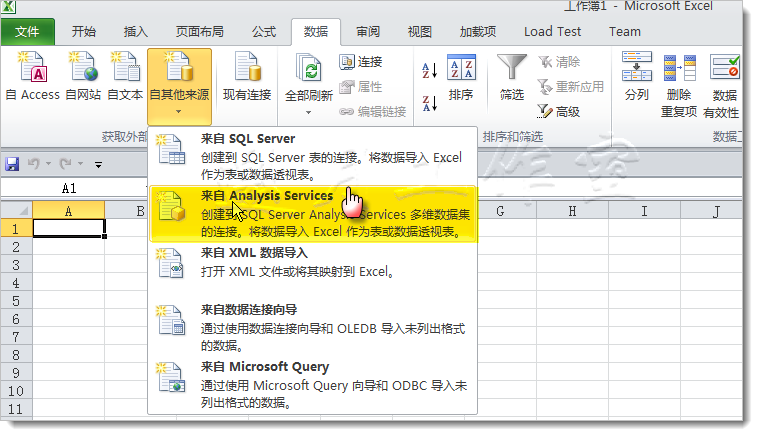Click the Name Box showing A1

69,189
